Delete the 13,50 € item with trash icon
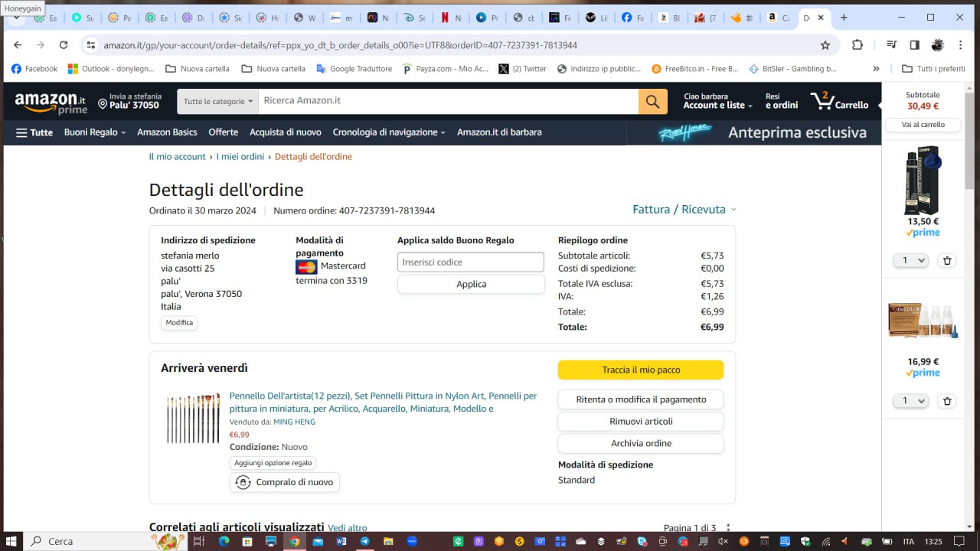The height and width of the screenshot is (551, 980). 947,260
